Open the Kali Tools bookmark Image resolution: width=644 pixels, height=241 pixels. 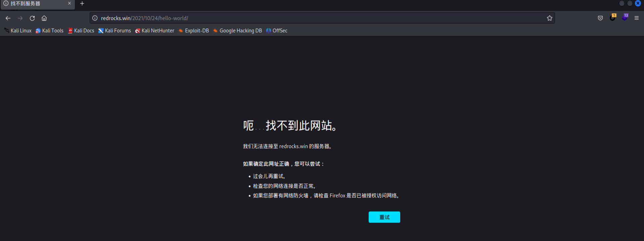[x=50, y=31]
